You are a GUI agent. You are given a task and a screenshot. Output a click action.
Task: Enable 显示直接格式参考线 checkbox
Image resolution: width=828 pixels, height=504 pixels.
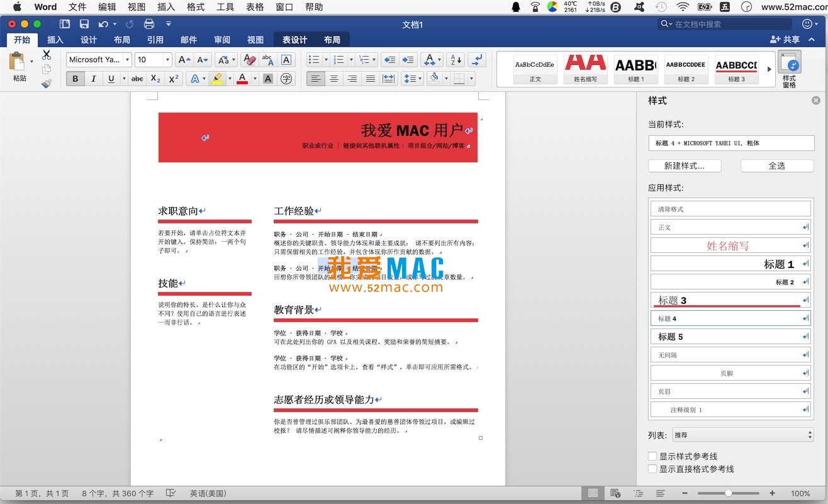click(x=652, y=469)
